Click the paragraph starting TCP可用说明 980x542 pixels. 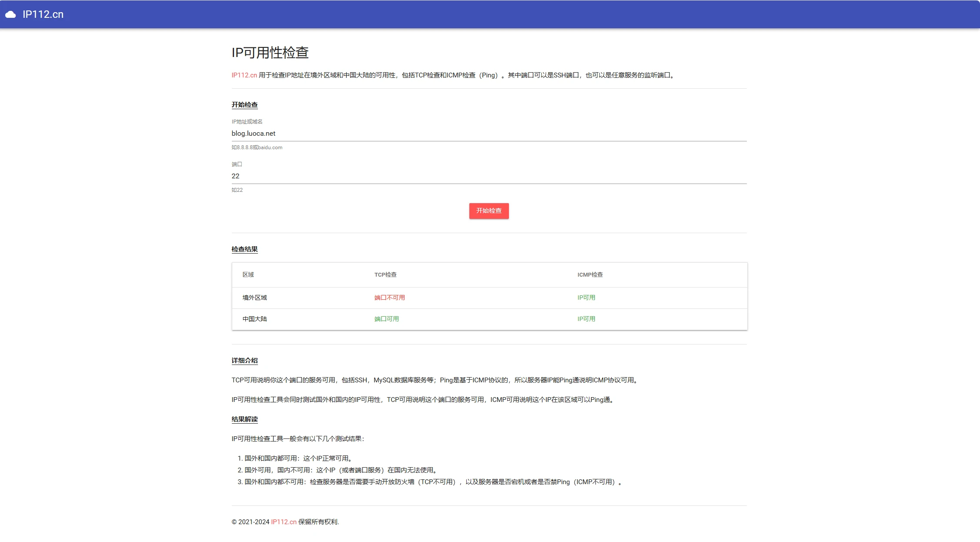[436, 380]
